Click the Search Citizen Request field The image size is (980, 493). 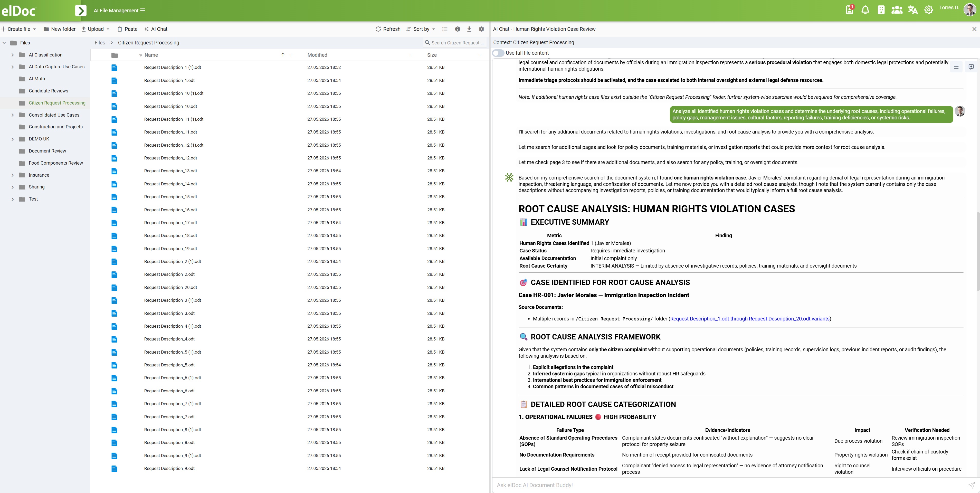[458, 43]
